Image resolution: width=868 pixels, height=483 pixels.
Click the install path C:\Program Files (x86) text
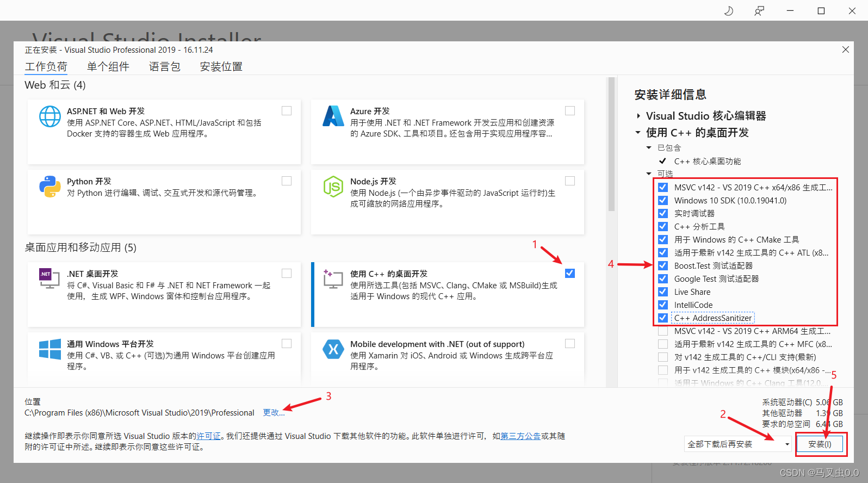point(139,413)
